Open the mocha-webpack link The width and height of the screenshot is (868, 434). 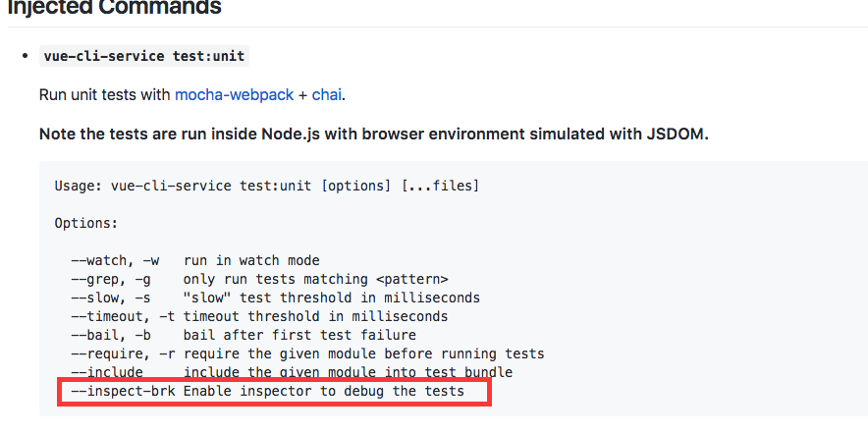click(234, 95)
